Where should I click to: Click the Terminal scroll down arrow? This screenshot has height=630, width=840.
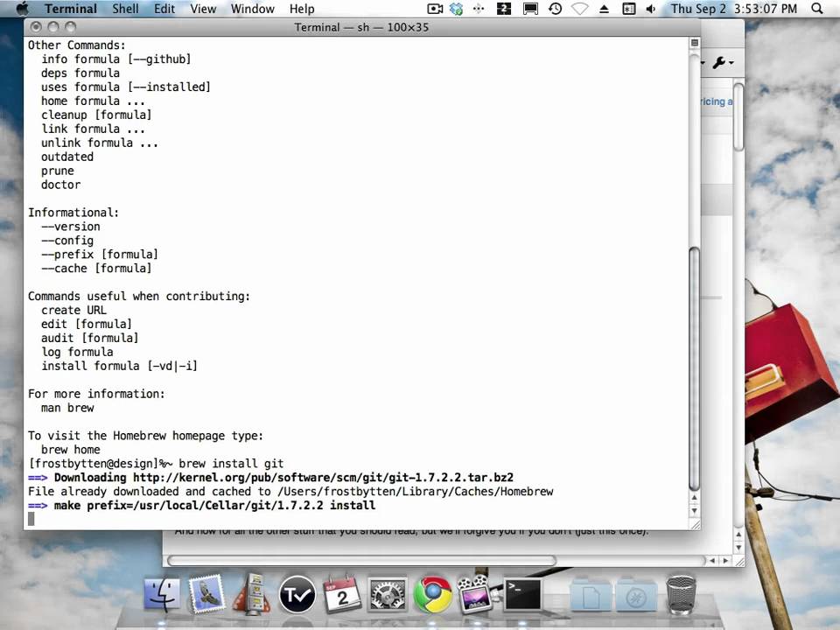pyautogui.click(x=694, y=511)
